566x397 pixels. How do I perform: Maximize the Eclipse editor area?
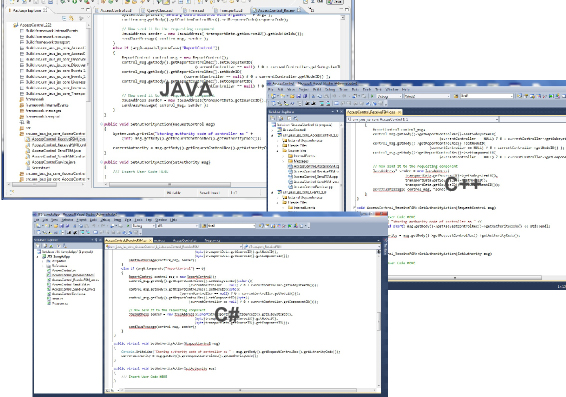[347, 9]
